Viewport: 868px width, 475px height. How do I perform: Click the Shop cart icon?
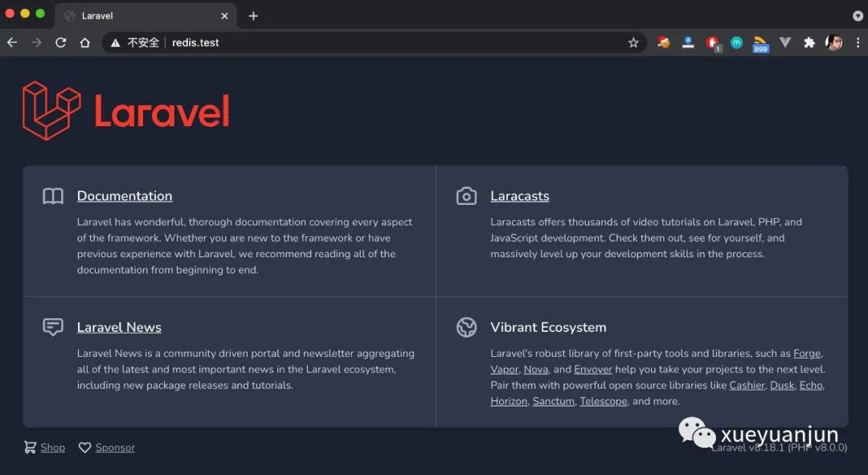pyautogui.click(x=30, y=448)
